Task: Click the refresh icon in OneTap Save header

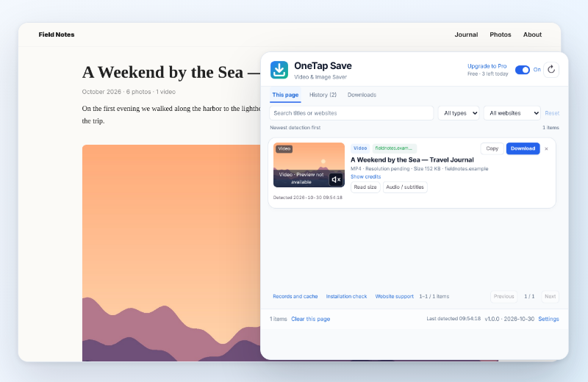Action: click(x=551, y=70)
